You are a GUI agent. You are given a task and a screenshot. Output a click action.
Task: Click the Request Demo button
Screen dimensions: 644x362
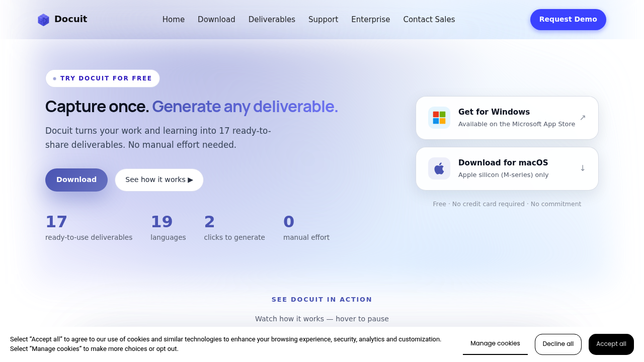click(568, 20)
